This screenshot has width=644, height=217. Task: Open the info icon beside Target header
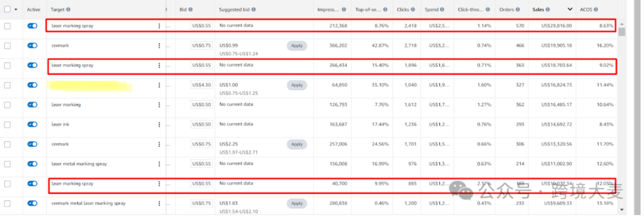[x=68, y=9]
